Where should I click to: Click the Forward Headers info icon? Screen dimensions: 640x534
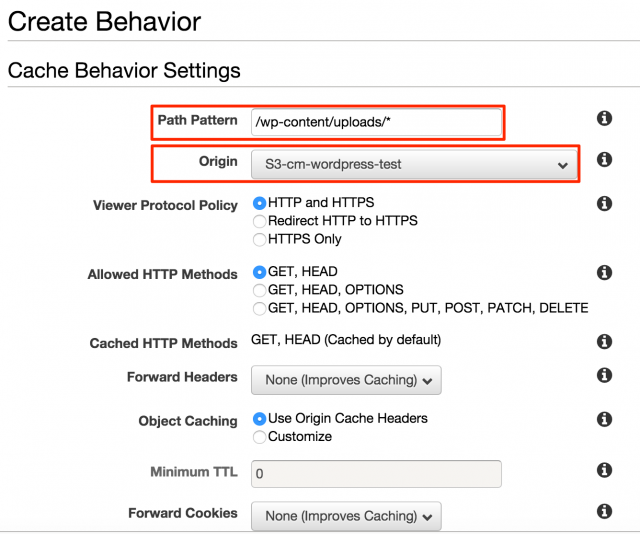[x=604, y=375]
